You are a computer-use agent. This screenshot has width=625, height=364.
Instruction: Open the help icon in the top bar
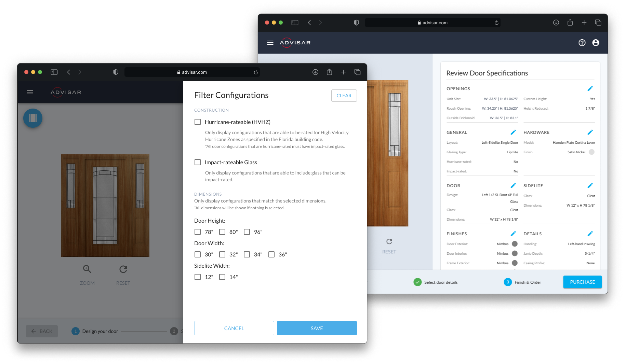[582, 43]
